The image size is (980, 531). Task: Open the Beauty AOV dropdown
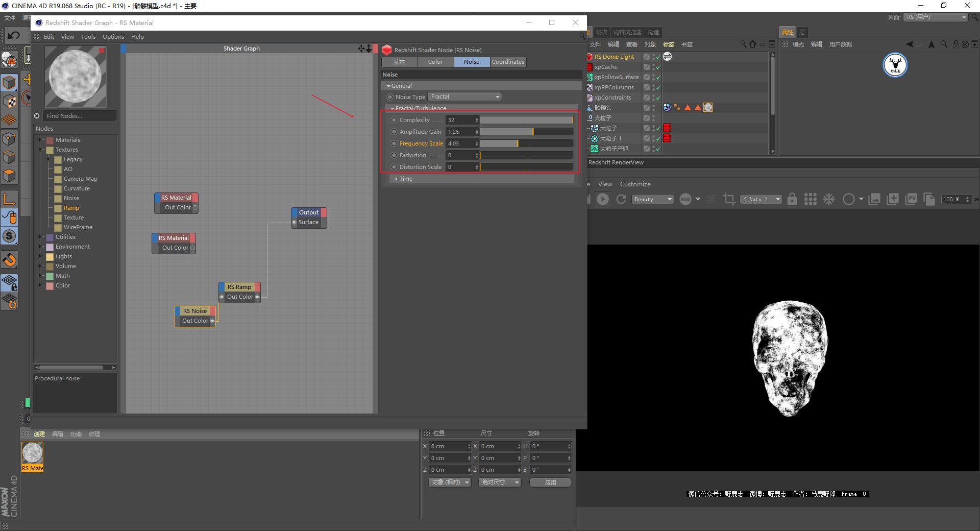[x=652, y=199]
